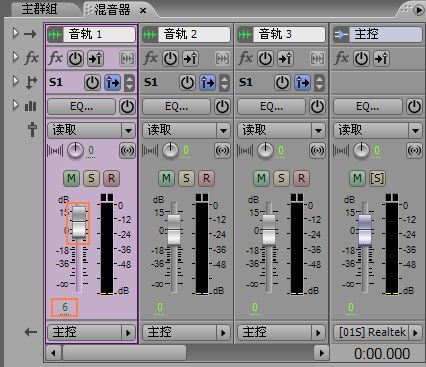Click sum-to-mono icon on 主控
Viewport: 426px width, 367px height.
[414, 151]
